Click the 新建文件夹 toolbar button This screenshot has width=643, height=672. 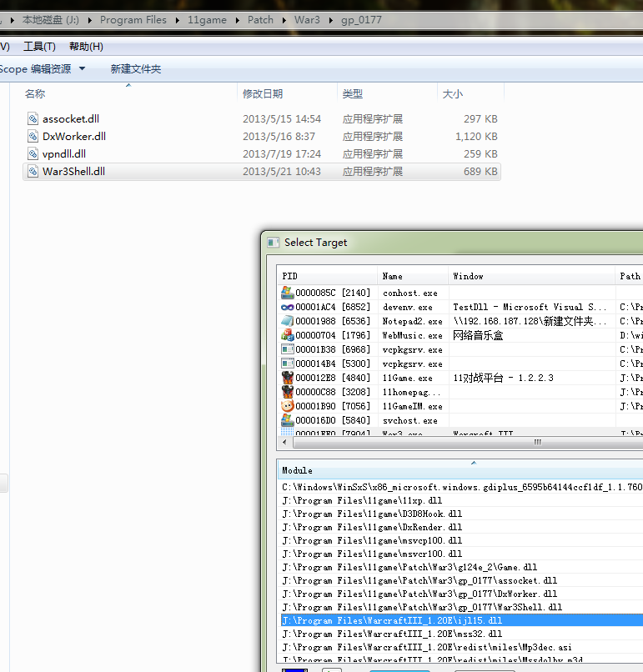135,69
